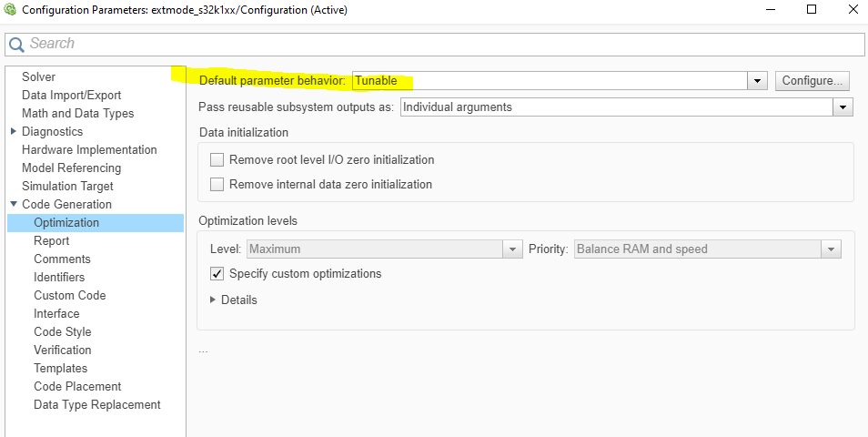Screen dimensions: 868x437
Task: Click in the Search parameters field
Action: click(437, 44)
